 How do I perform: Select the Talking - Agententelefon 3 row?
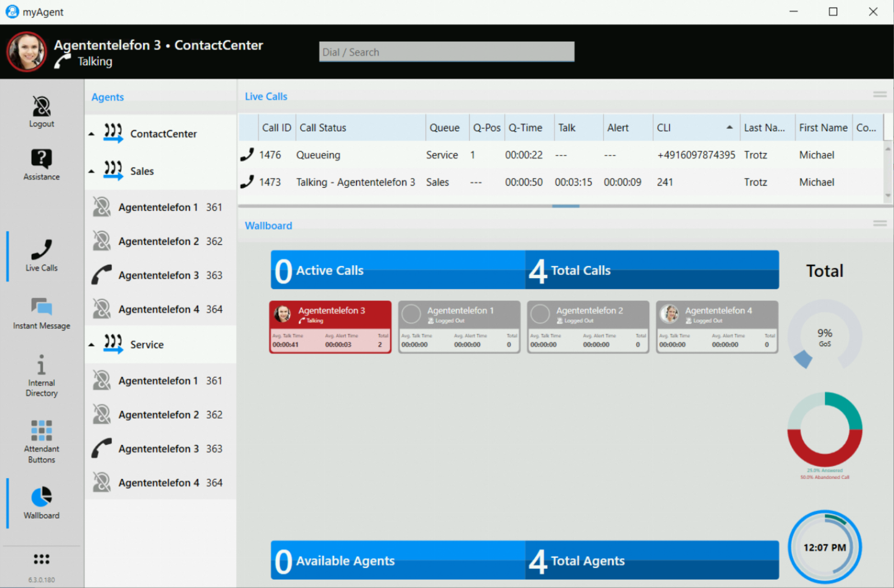point(561,182)
